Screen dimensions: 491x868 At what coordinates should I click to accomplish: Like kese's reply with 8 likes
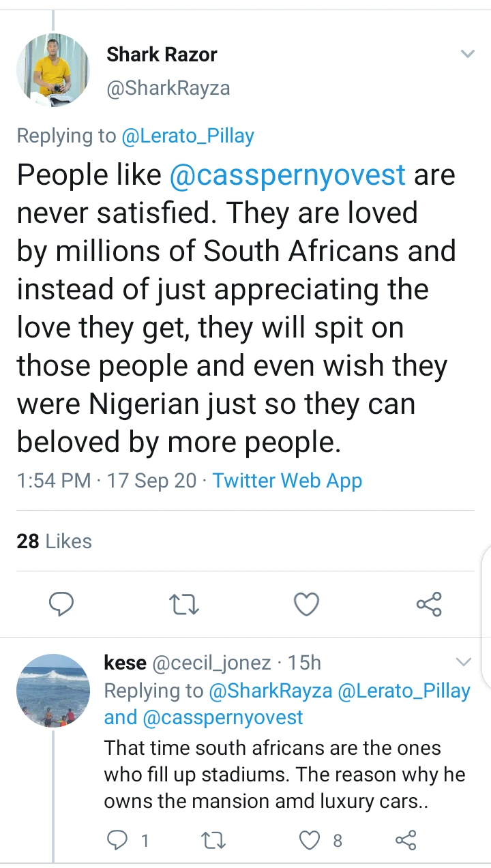coord(310,840)
